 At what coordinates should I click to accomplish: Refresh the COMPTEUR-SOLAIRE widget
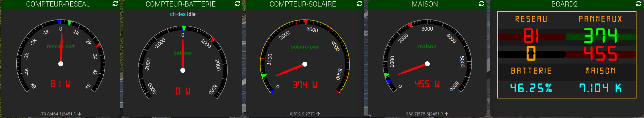tap(359, 4)
